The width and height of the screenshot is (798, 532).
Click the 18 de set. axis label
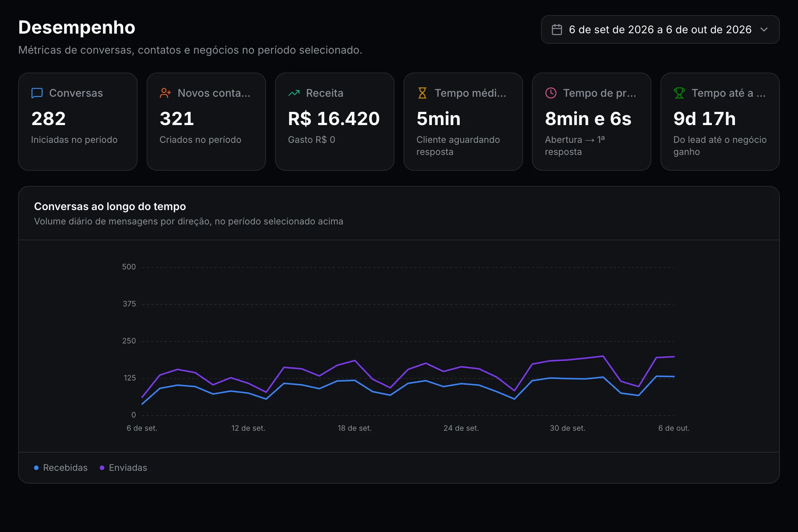click(x=355, y=428)
